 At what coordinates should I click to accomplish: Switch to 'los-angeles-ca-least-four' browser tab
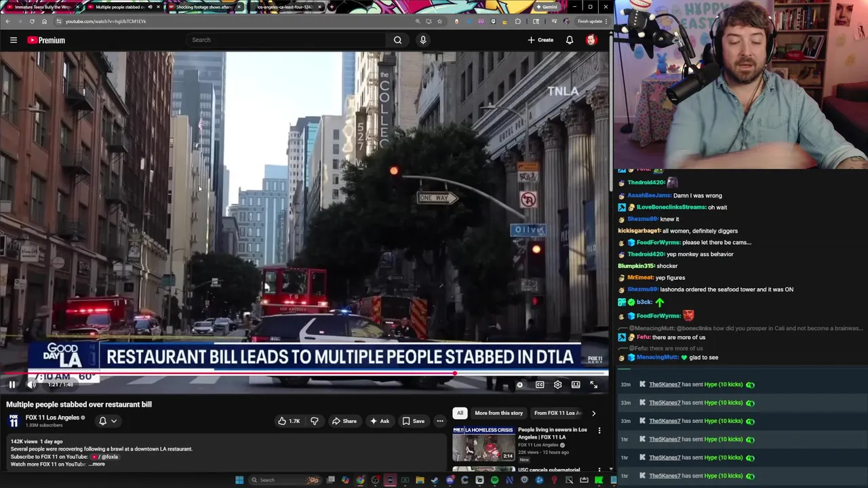pos(283,7)
